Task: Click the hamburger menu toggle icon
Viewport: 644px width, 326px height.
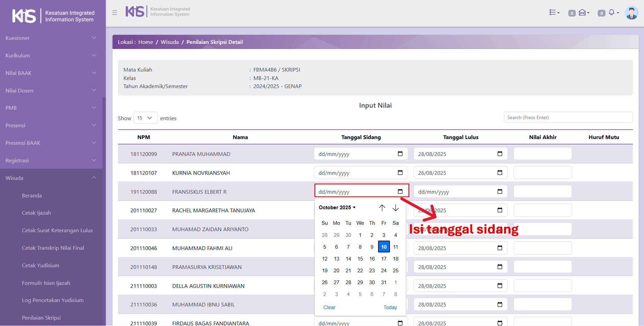Action: 115,12
